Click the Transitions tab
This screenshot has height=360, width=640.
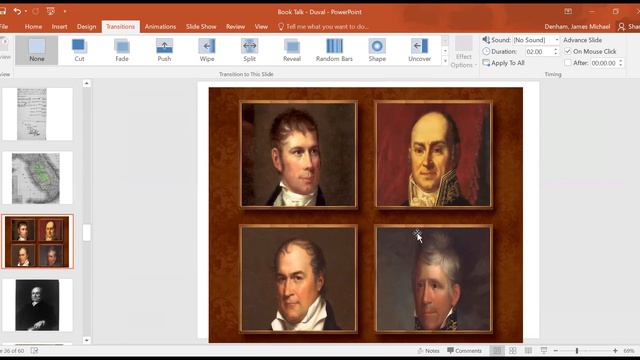tap(120, 27)
